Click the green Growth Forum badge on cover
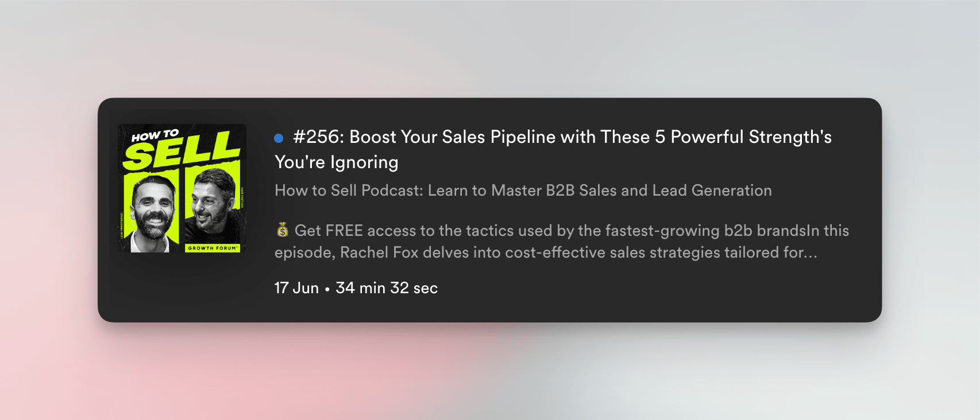Image resolution: width=980 pixels, height=420 pixels. click(x=213, y=248)
